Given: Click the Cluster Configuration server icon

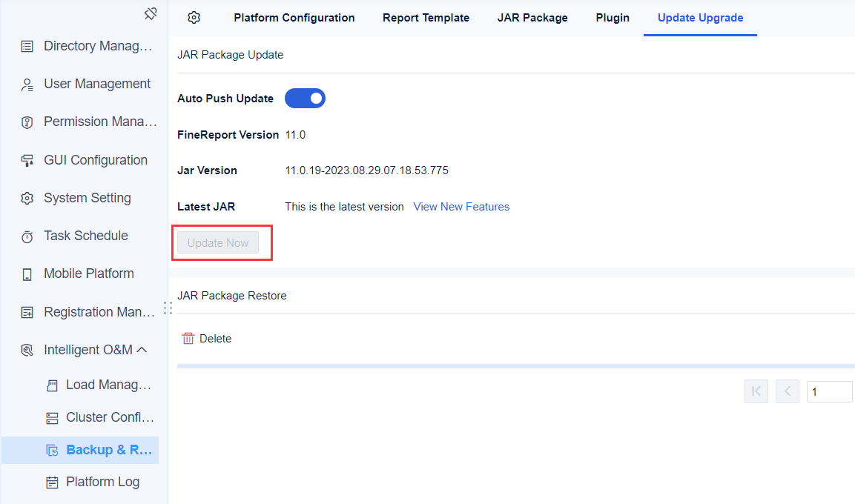Looking at the screenshot, I should 52,418.
